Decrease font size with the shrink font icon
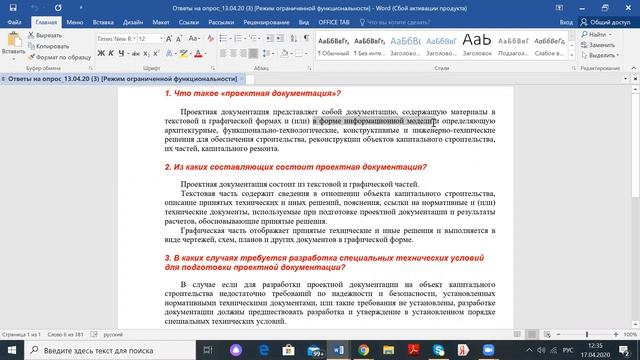 (x=179, y=39)
